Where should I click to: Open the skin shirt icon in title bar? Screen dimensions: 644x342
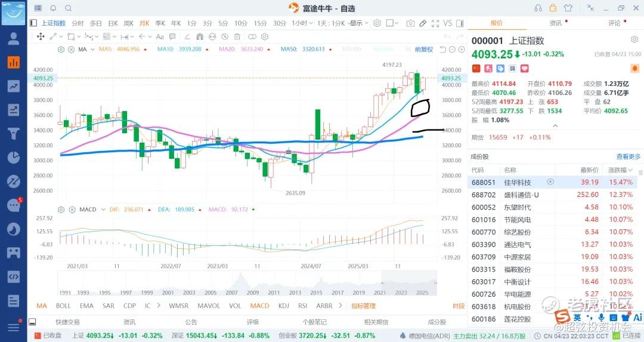(x=568, y=8)
